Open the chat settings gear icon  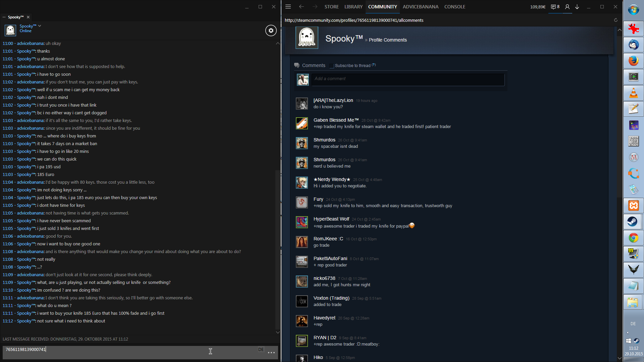coord(271,31)
